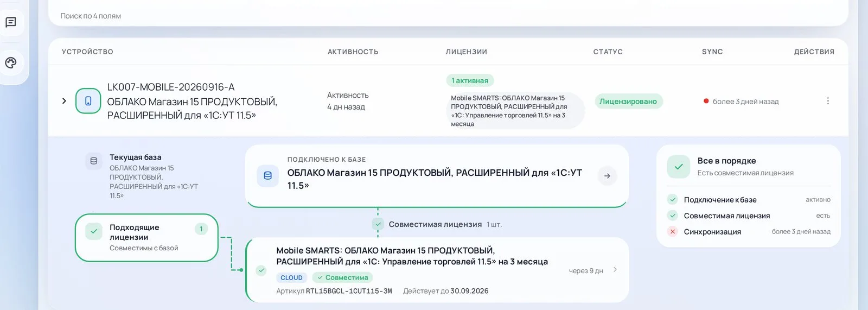Click the Совместима compatibility badge
The image size is (868, 310).
(x=342, y=277)
